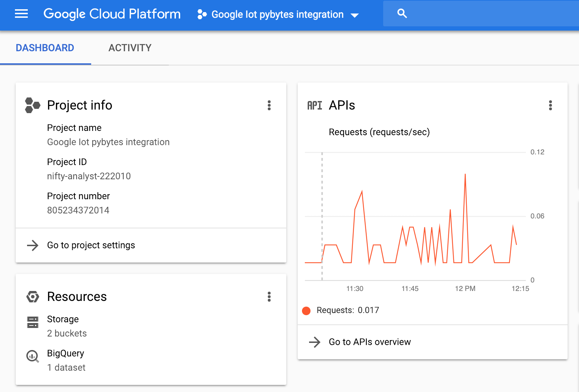Open the navigation hamburger menu
The image size is (579, 392).
[x=21, y=14]
